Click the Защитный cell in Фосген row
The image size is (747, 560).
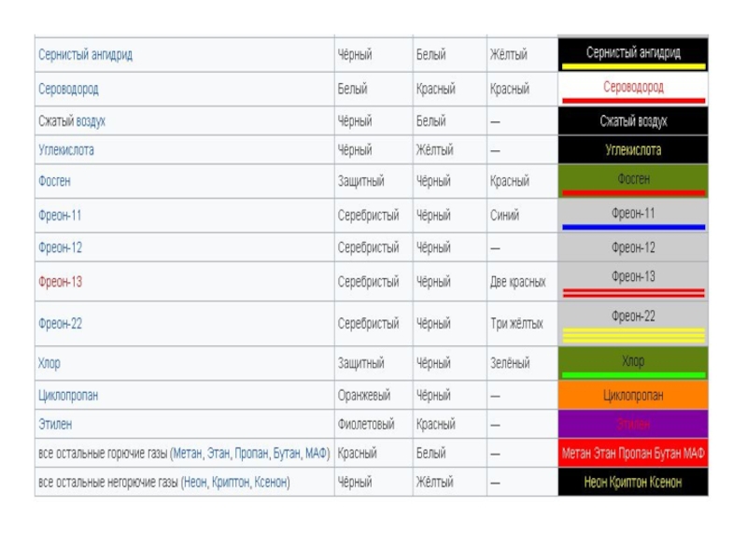[360, 181]
